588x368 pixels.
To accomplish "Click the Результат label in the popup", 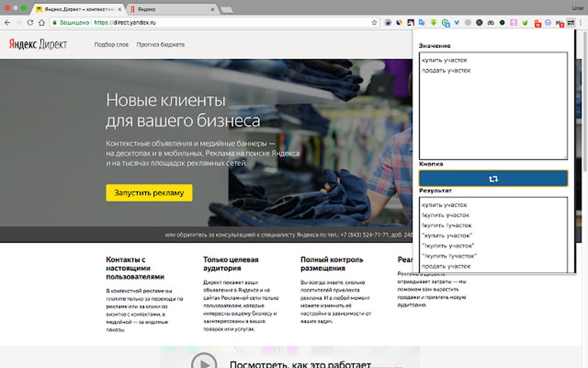I will [435, 190].
